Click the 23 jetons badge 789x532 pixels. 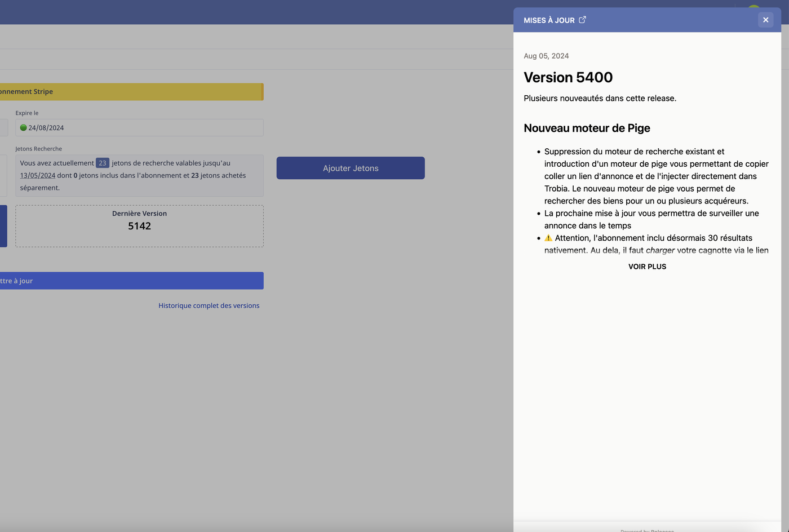tap(102, 163)
